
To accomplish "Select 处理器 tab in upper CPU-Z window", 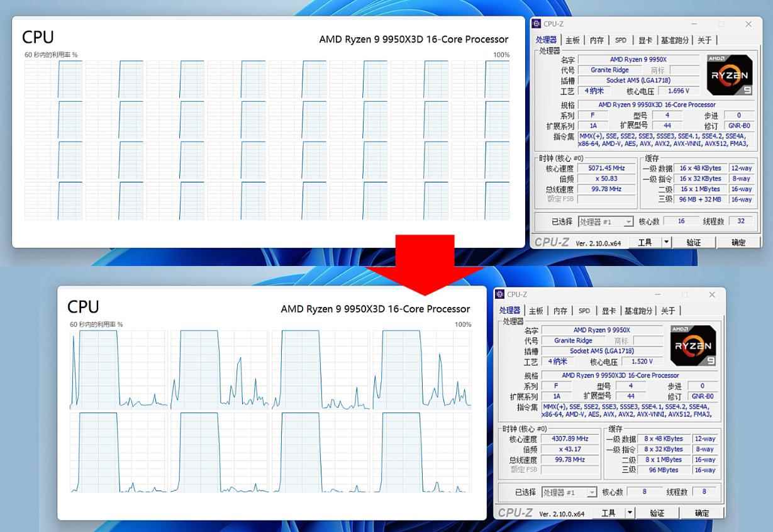I will 546,40.
